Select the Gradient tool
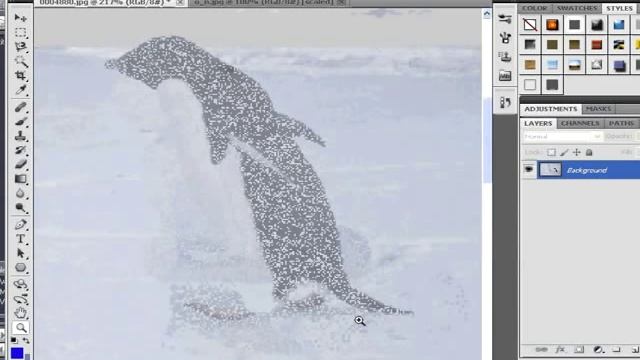 pyautogui.click(x=20, y=179)
